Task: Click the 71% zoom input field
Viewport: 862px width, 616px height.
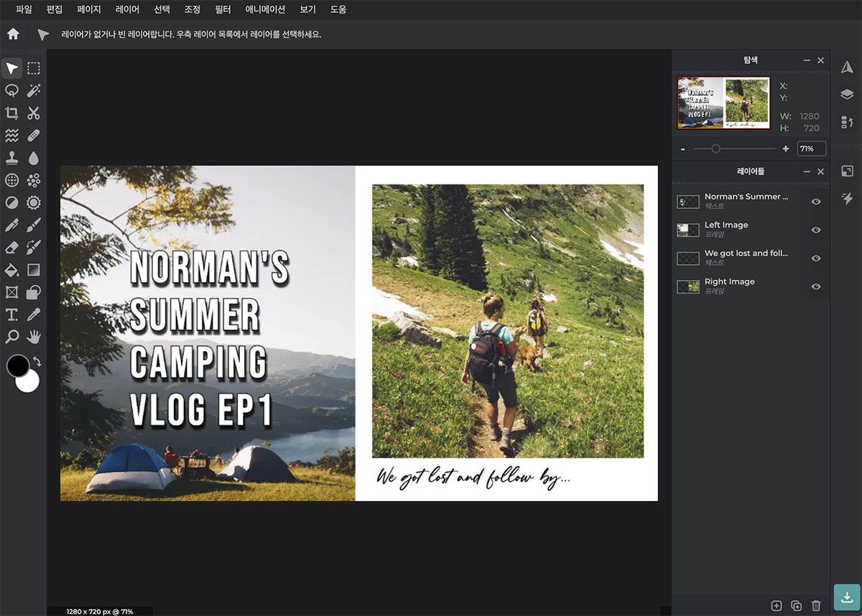Action: pyautogui.click(x=811, y=149)
